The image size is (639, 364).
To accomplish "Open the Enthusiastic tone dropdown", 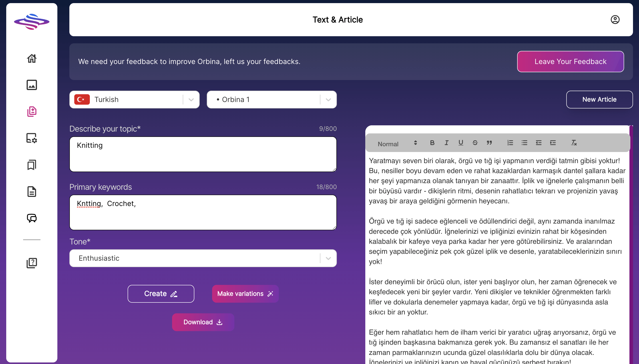I will (x=328, y=258).
